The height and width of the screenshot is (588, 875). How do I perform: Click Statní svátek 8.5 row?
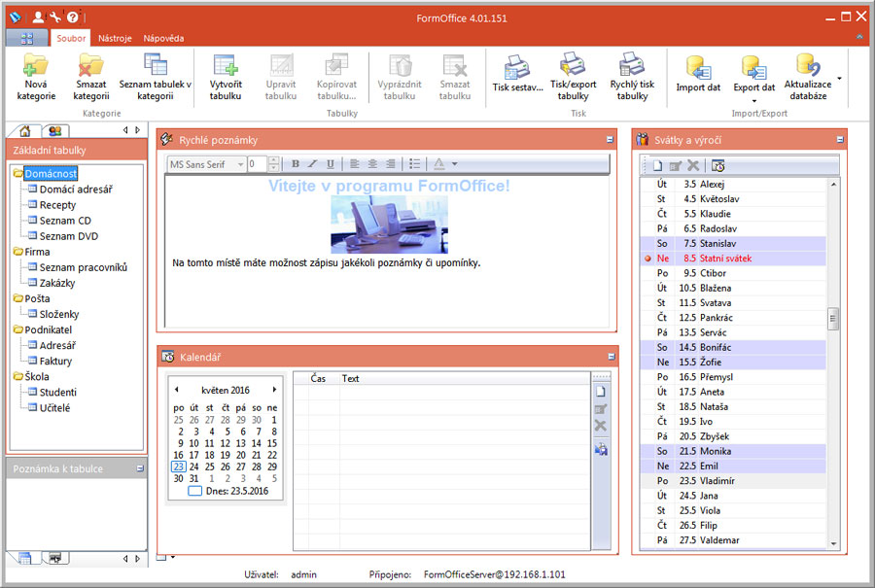pyautogui.click(x=733, y=259)
